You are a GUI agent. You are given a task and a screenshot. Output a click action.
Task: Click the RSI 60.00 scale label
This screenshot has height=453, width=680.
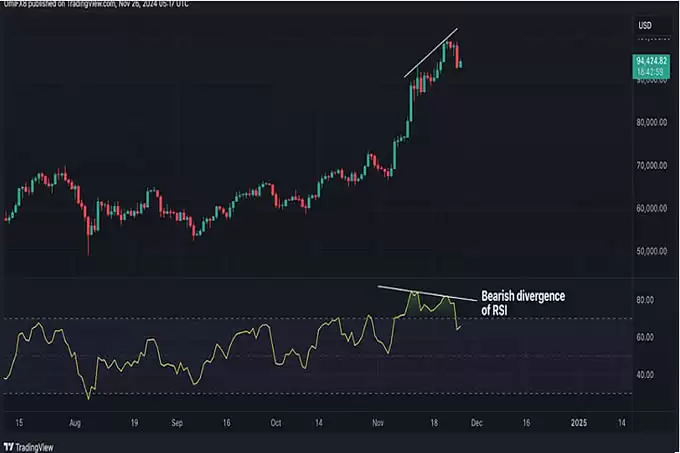point(645,337)
